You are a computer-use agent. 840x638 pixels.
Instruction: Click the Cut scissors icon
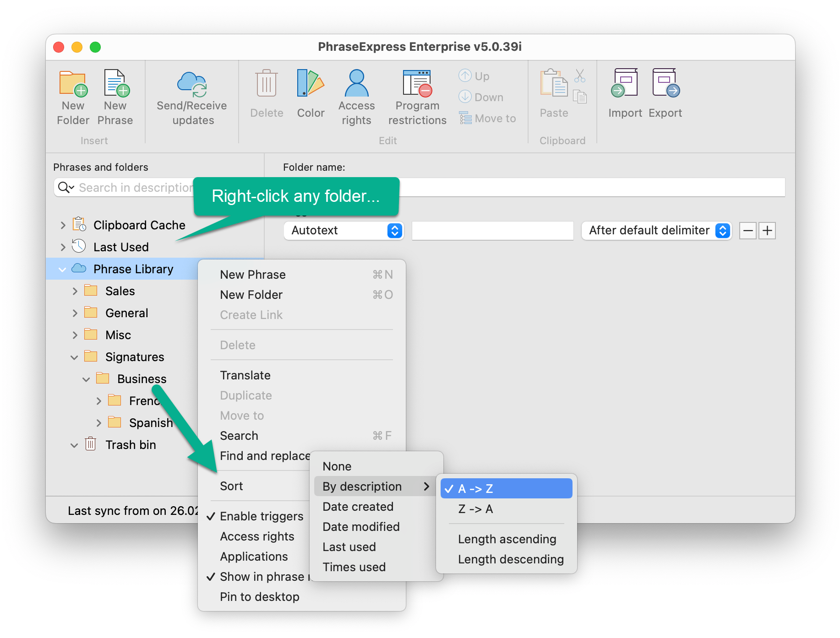pos(580,76)
